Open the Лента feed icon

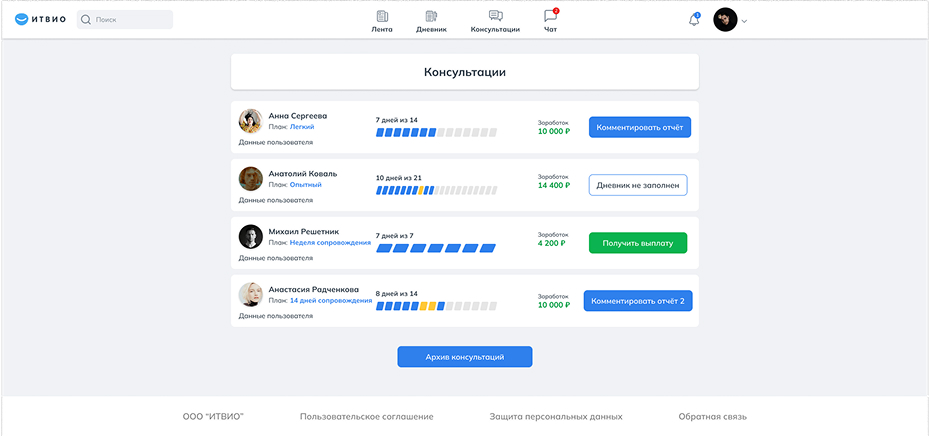[x=382, y=16]
